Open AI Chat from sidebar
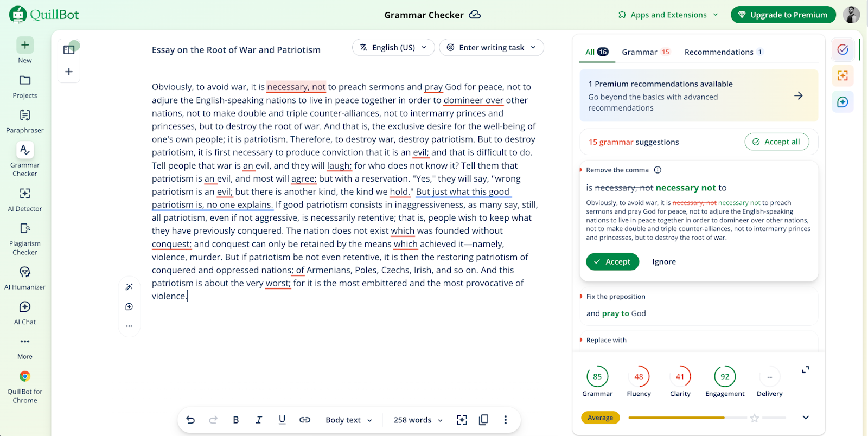This screenshot has height=436, width=868. [25, 313]
